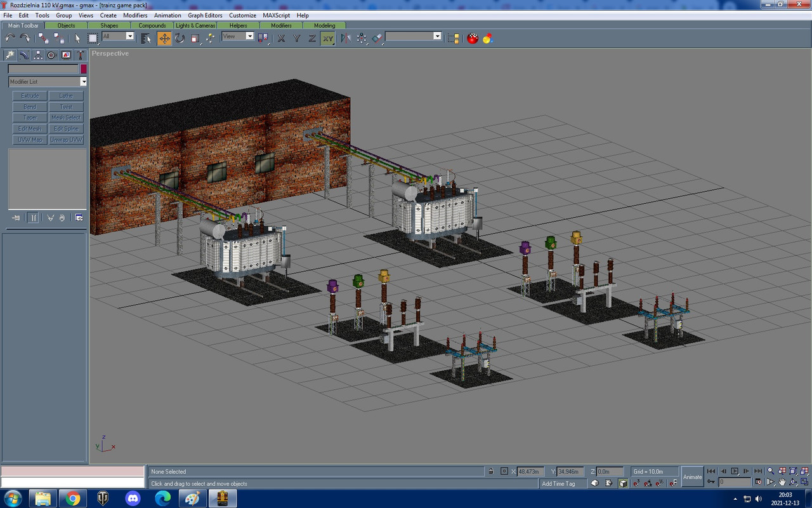Click the Redo arrow in the main toolbar

(x=25, y=38)
